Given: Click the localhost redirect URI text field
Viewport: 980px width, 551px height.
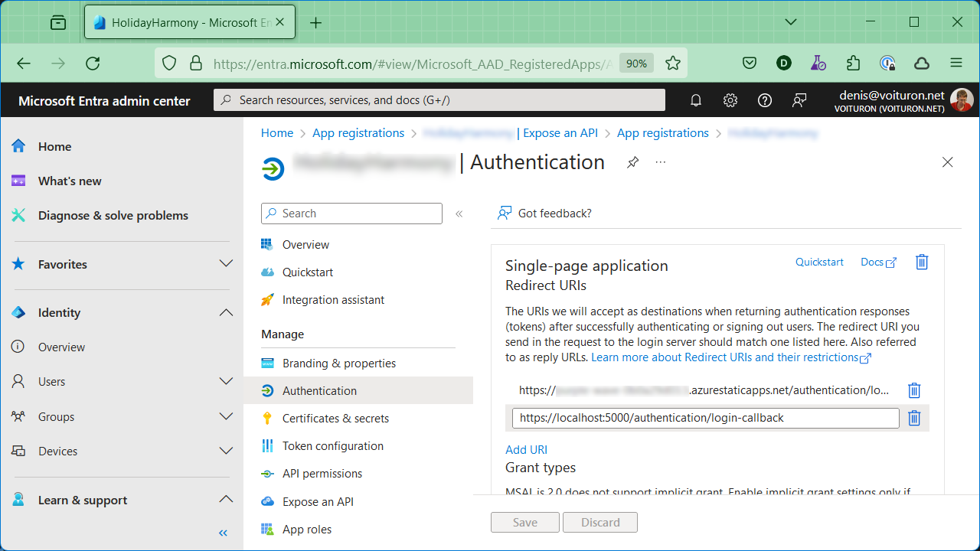Looking at the screenshot, I should (706, 418).
